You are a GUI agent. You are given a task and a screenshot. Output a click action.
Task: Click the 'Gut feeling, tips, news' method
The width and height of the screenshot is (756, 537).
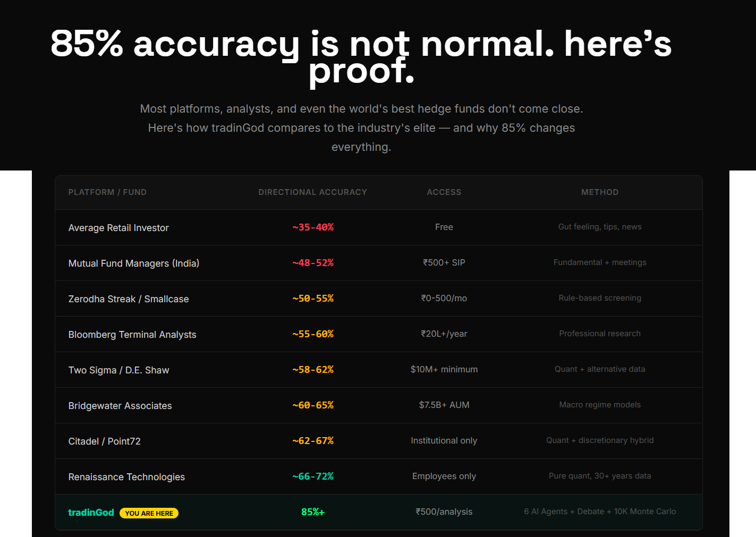pos(600,227)
